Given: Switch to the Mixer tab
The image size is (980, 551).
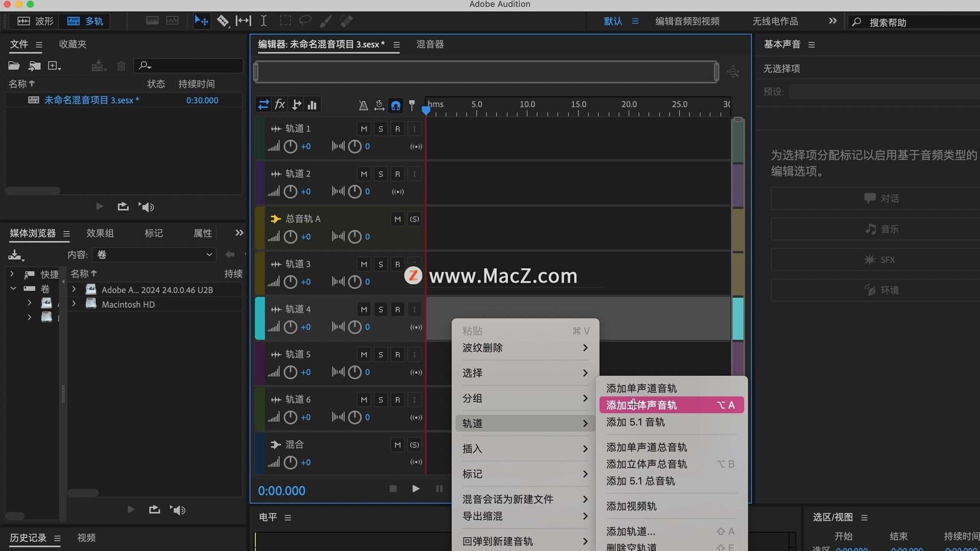Looking at the screenshot, I should pos(430,44).
